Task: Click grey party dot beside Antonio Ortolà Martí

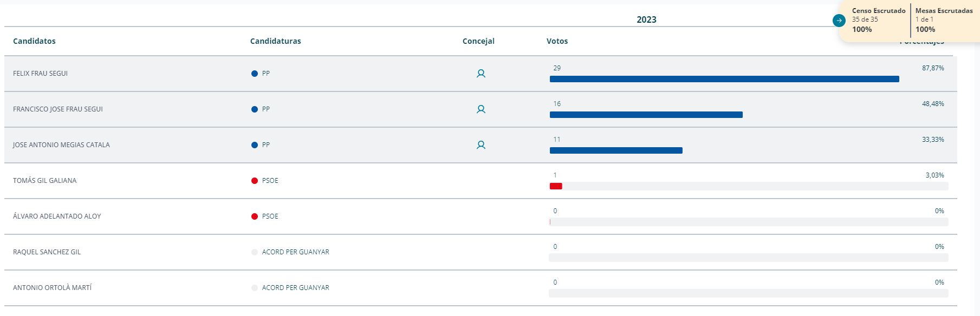Action: 255,288
